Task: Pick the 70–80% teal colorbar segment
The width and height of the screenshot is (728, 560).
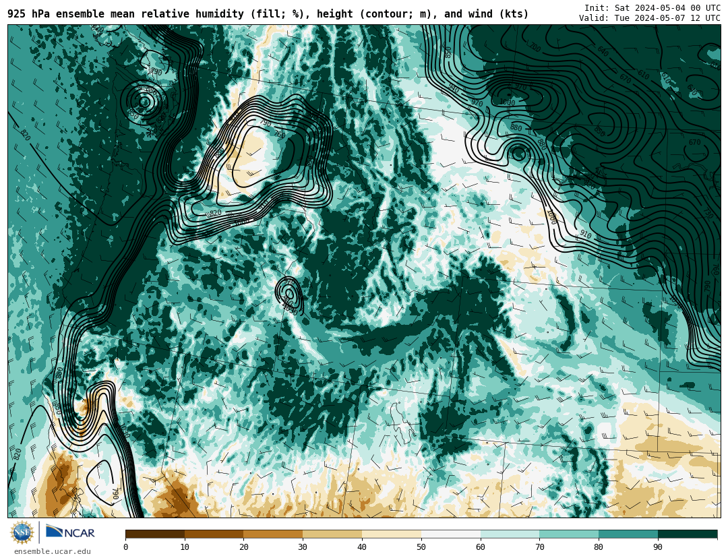Action: click(569, 534)
